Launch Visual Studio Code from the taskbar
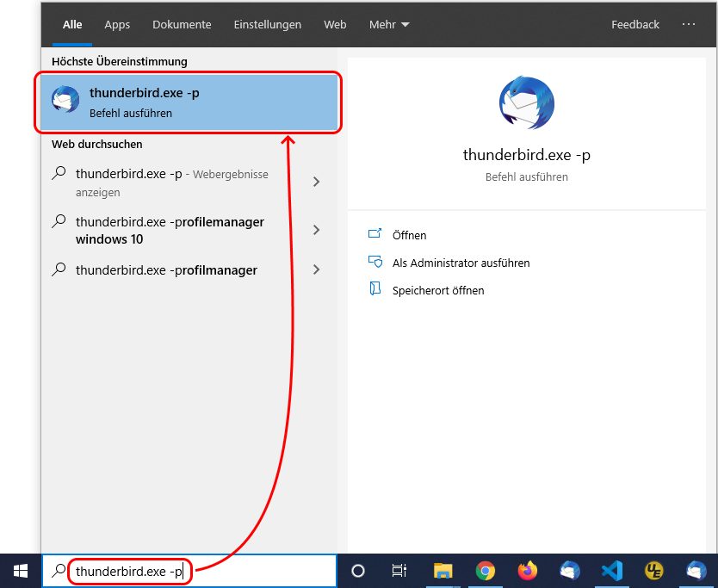Screen dimensions: 718x588 tap(612, 571)
